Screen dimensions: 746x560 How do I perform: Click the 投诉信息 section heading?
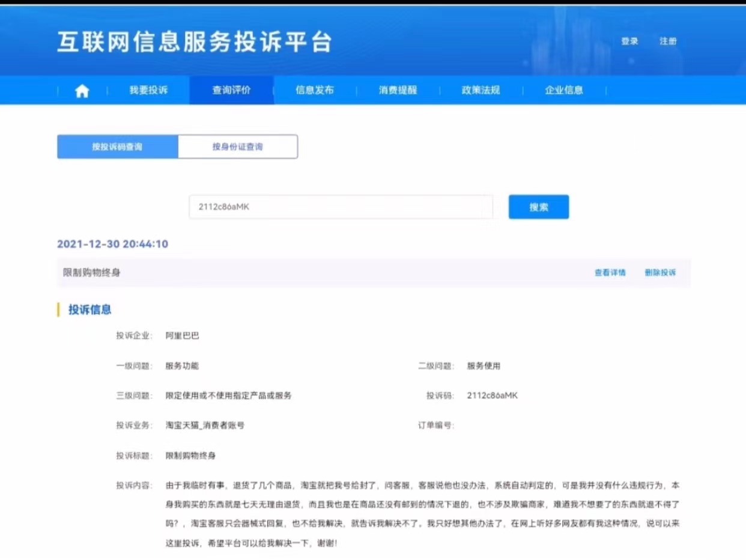tap(90, 310)
